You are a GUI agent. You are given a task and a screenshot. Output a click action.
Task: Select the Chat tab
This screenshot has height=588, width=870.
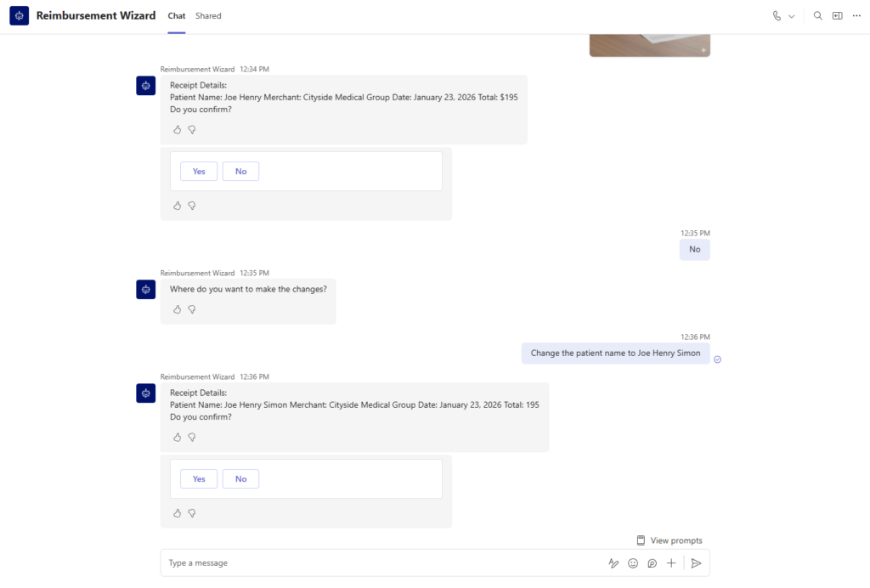coord(177,16)
